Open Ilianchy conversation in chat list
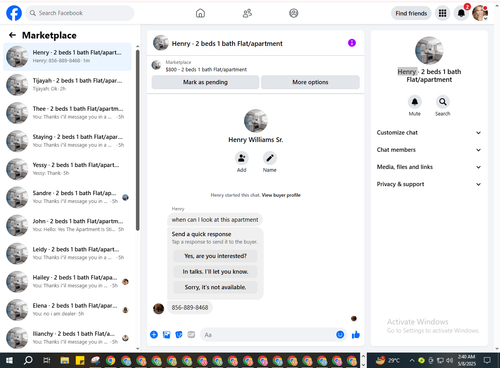The image size is (500, 368). (x=67, y=338)
